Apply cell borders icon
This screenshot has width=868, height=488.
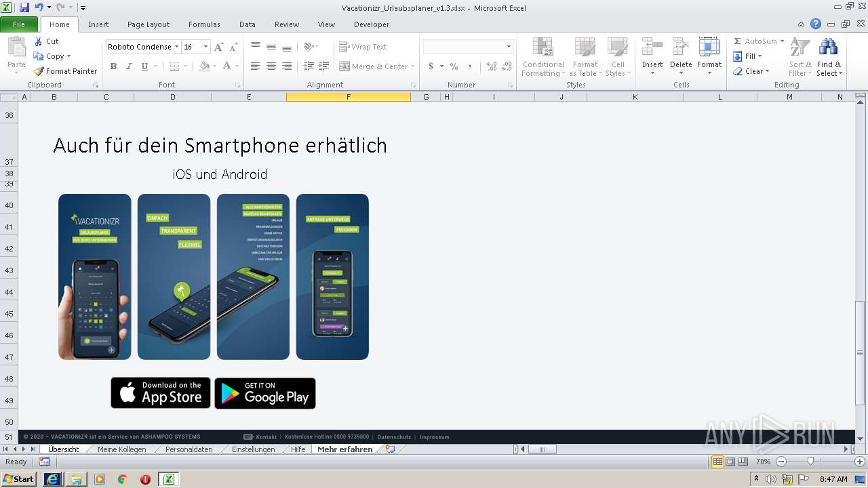click(x=174, y=66)
